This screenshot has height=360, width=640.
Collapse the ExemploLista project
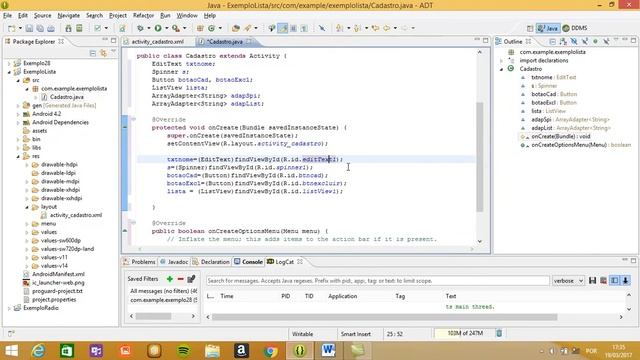pyautogui.click(x=9, y=72)
